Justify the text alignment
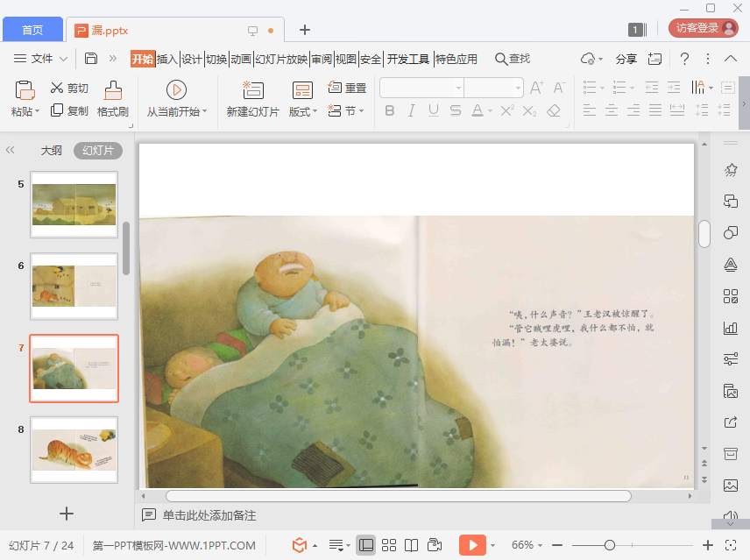 coord(655,110)
